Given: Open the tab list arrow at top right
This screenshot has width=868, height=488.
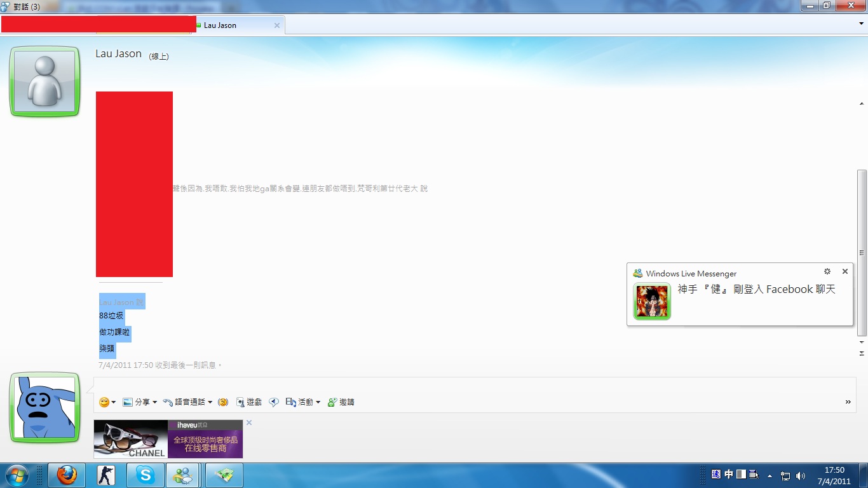Looking at the screenshot, I should [861, 24].
